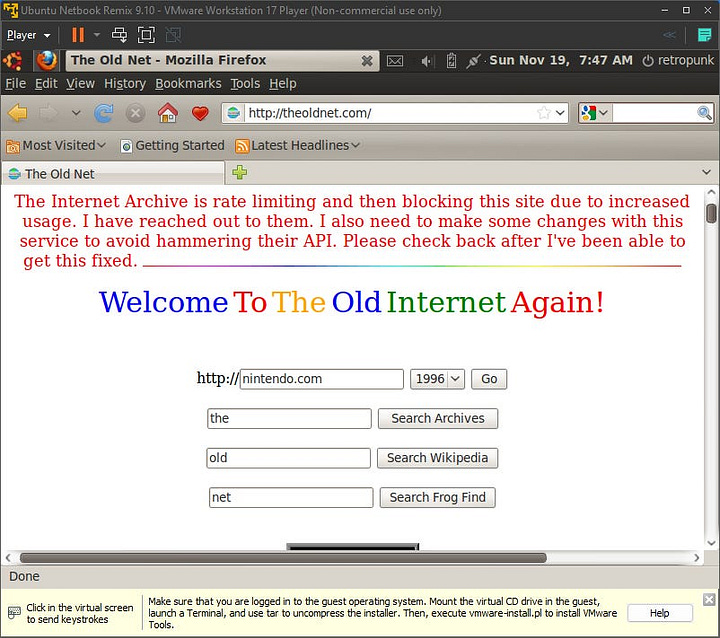Click the VMware collapse arrows icon
720x638 pixels.
[x=669, y=35]
